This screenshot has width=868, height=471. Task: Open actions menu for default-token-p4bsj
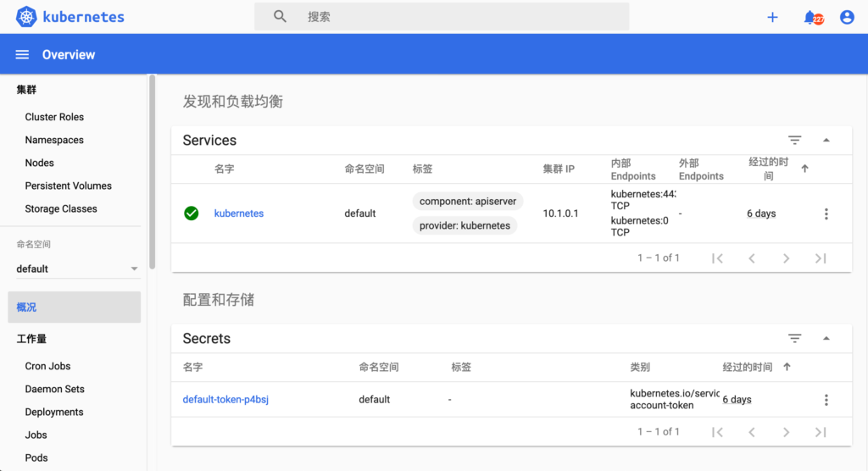tap(826, 400)
